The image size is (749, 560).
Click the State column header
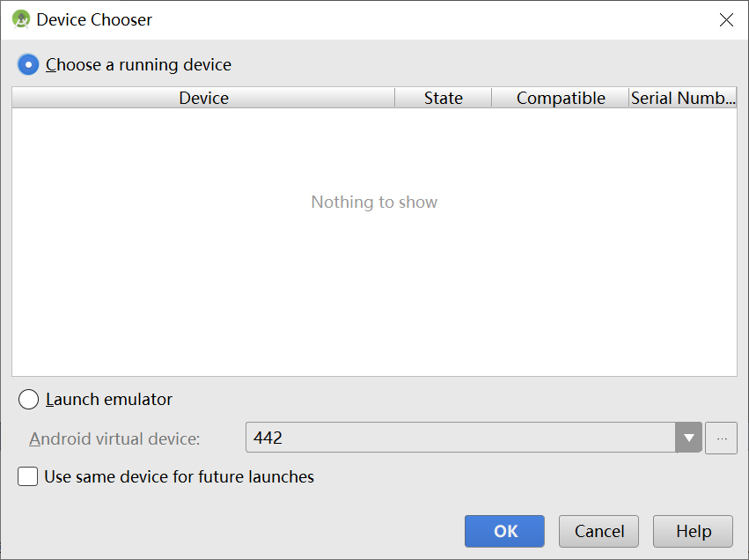(443, 98)
